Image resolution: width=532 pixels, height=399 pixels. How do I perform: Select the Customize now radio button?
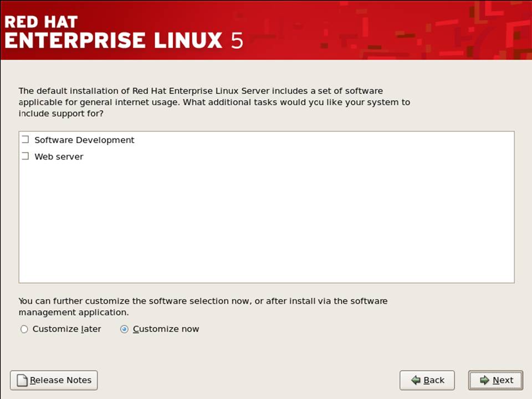(124, 329)
